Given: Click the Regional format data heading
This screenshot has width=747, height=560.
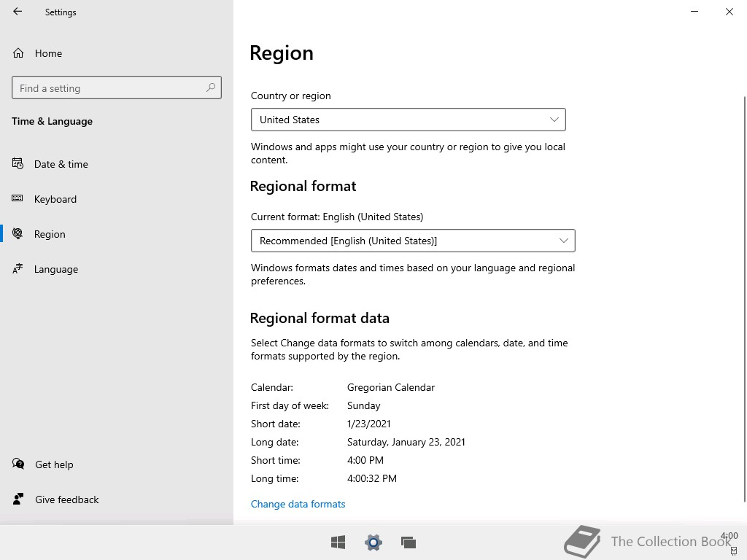Looking at the screenshot, I should click(320, 318).
